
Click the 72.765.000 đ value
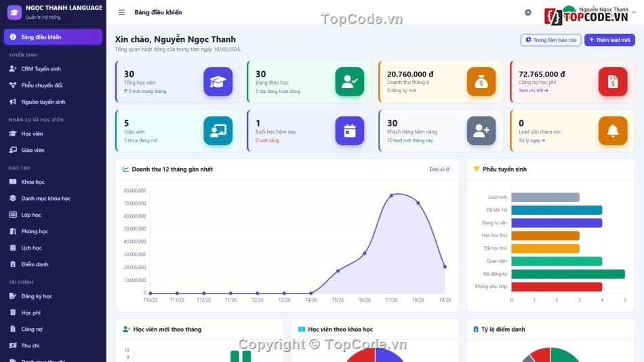tap(542, 74)
